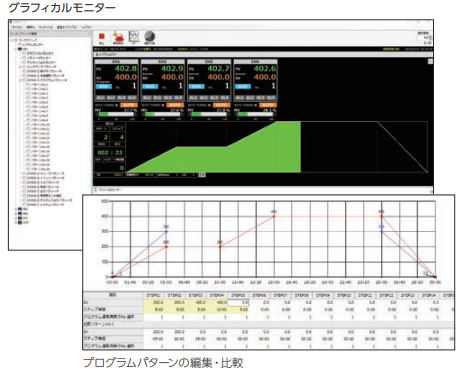Image resolution: width=468 pixels, height=369 pixels.
Task: Collapse the workspace root node in tree
Action: coord(12,40)
